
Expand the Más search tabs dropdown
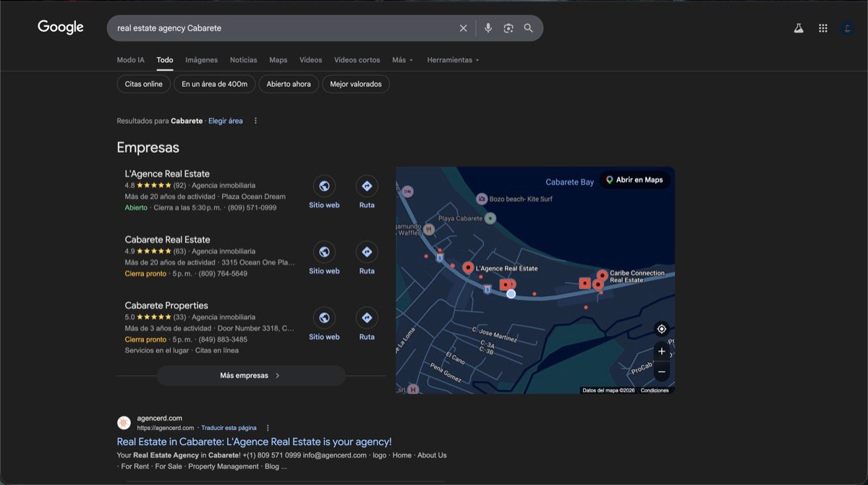[403, 60]
